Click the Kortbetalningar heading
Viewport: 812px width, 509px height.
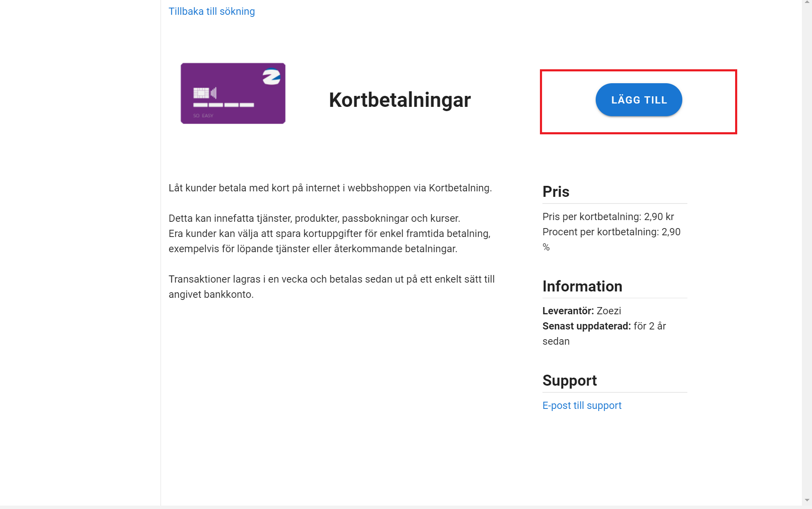(x=400, y=100)
